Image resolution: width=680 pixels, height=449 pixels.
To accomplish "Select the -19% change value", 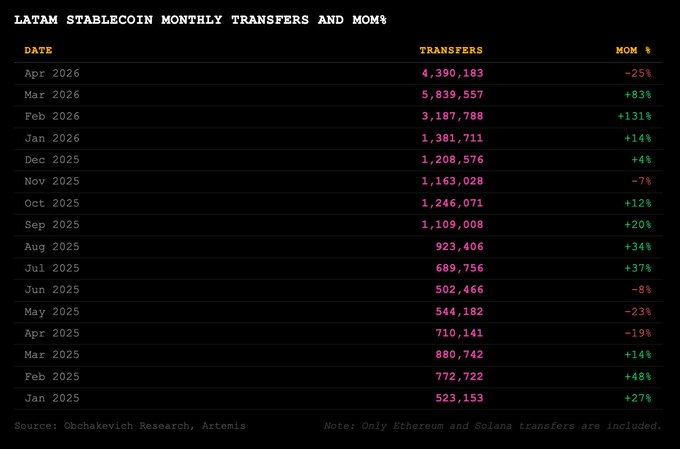I will click(x=638, y=333).
